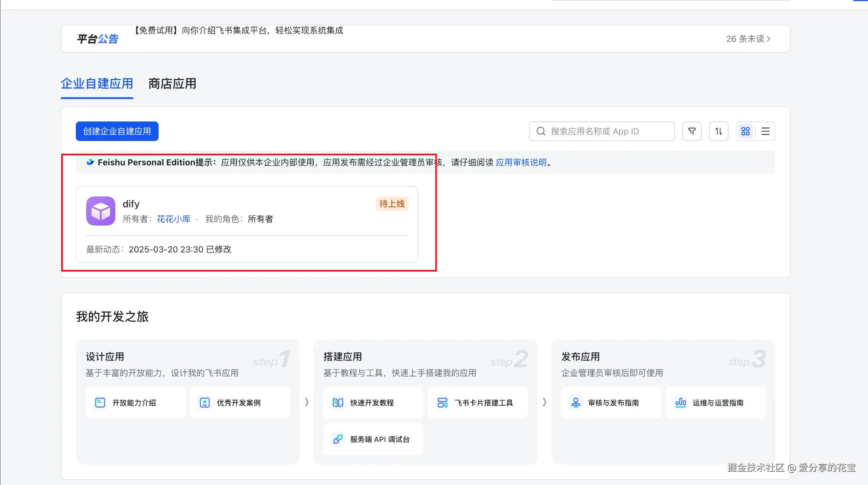The height and width of the screenshot is (485, 868).
Task: Switch to grid view layout
Action: pyautogui.click(x=745, y=131)
